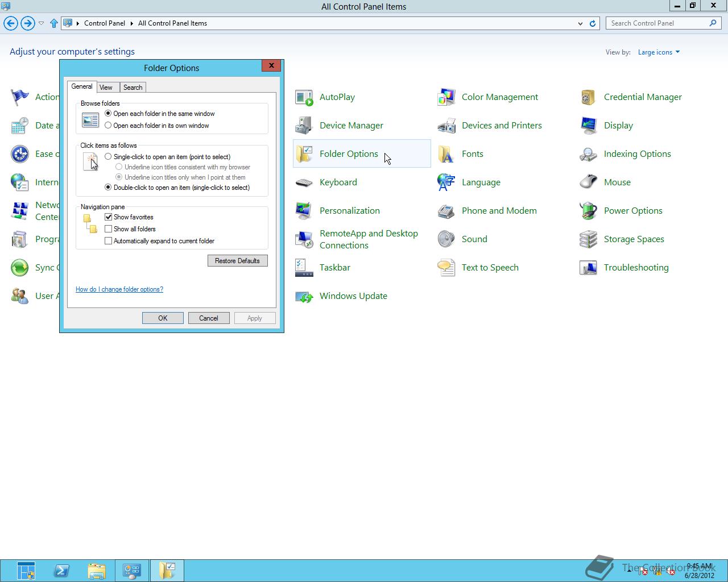Open the Text to Speech icon
This screenshot has height=582, width=728.
pos(446,268)
